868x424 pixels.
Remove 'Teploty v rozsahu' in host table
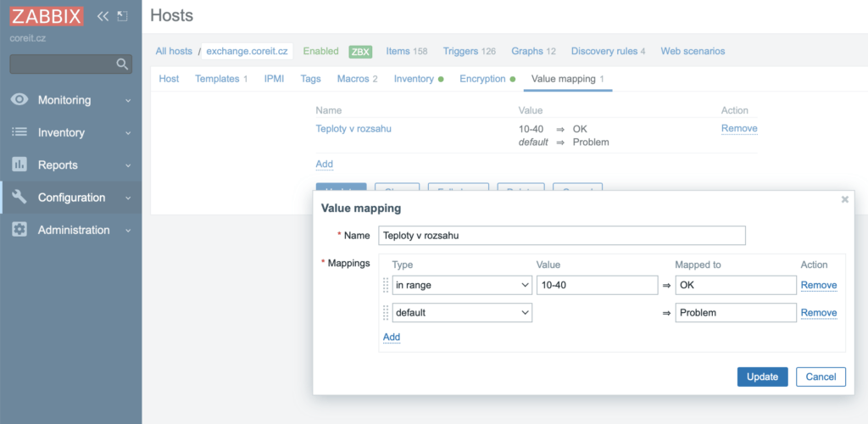739,128
